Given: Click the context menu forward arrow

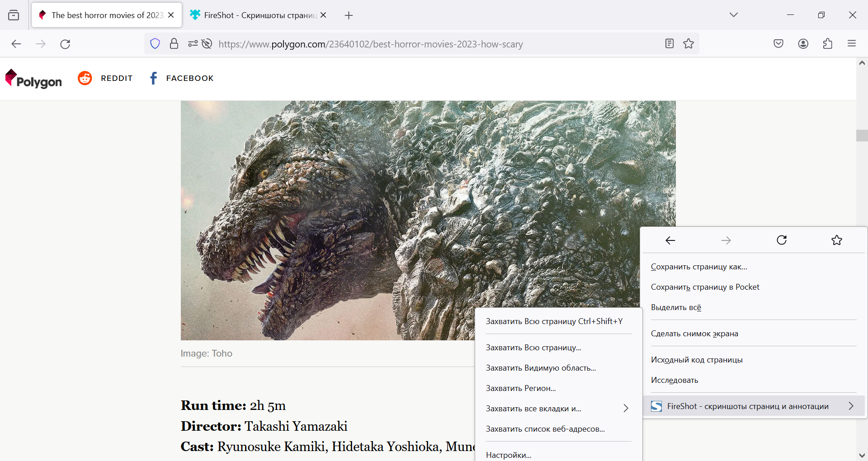Looking at the screenshot, I should [x=726, y=240].
